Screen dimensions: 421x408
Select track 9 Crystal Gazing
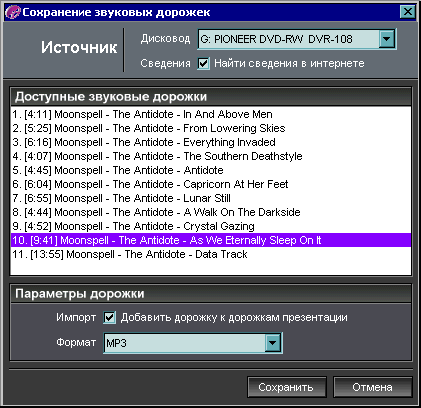(x=211, y=226)
